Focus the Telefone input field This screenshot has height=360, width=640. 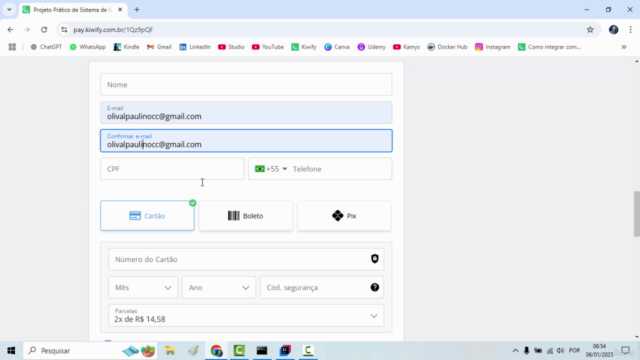click(341, 169)
